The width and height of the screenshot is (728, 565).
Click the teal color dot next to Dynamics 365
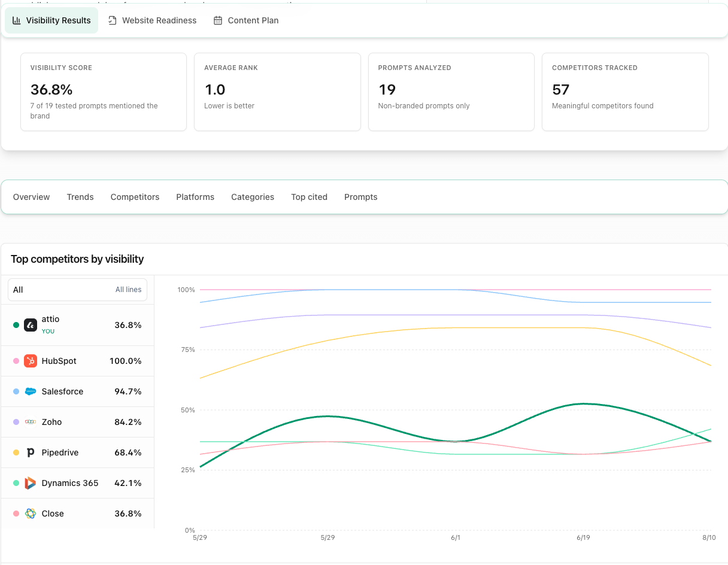[x=16, y=483]
